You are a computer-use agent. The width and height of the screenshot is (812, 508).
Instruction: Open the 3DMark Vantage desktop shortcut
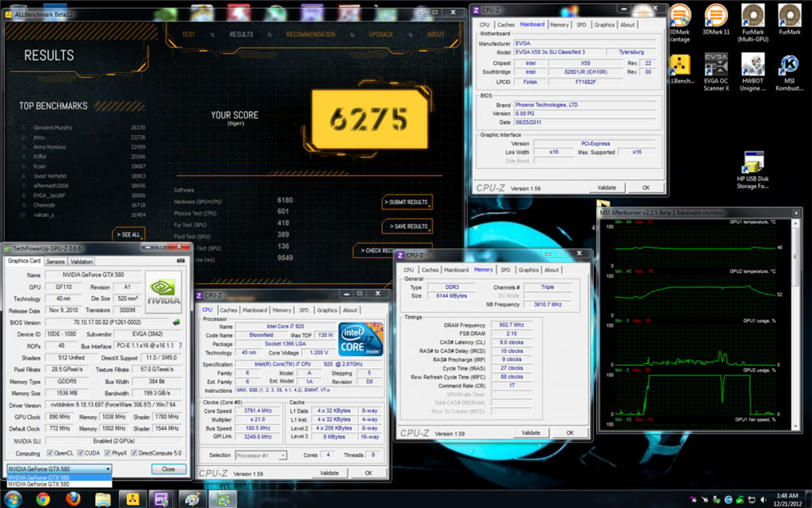pyautogui.click(x=680, y=23)
